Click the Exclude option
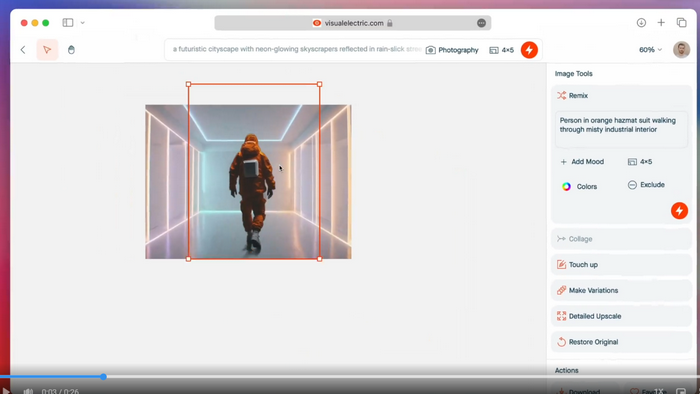 646,185
